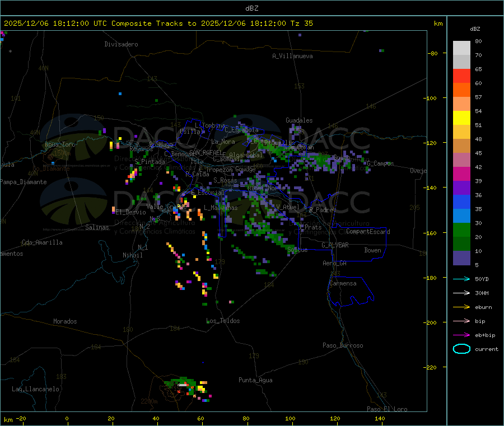Image resolution: width=504 pixels, height=426 pixels.
Task: Click the white 30HM arrow legend icon
Action: point(461,293)
